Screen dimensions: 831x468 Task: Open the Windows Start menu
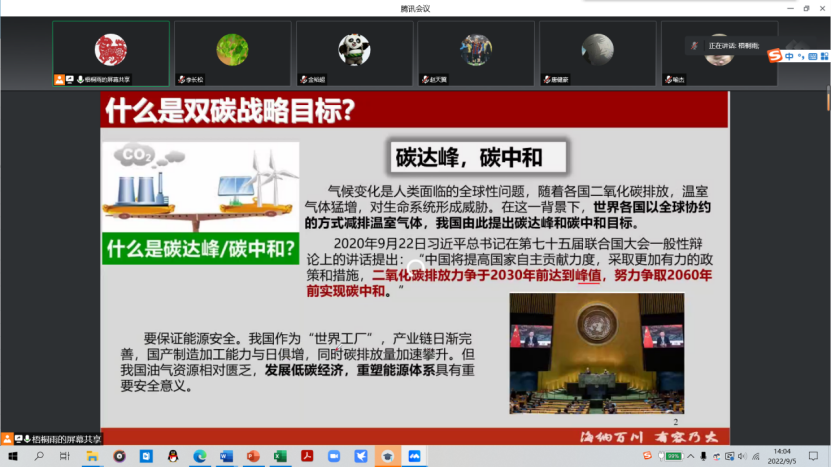[x=12, y=456]
